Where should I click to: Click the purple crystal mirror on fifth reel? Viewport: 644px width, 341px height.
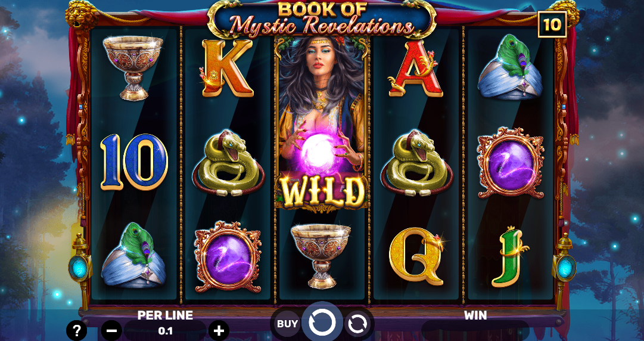[511, 163]
